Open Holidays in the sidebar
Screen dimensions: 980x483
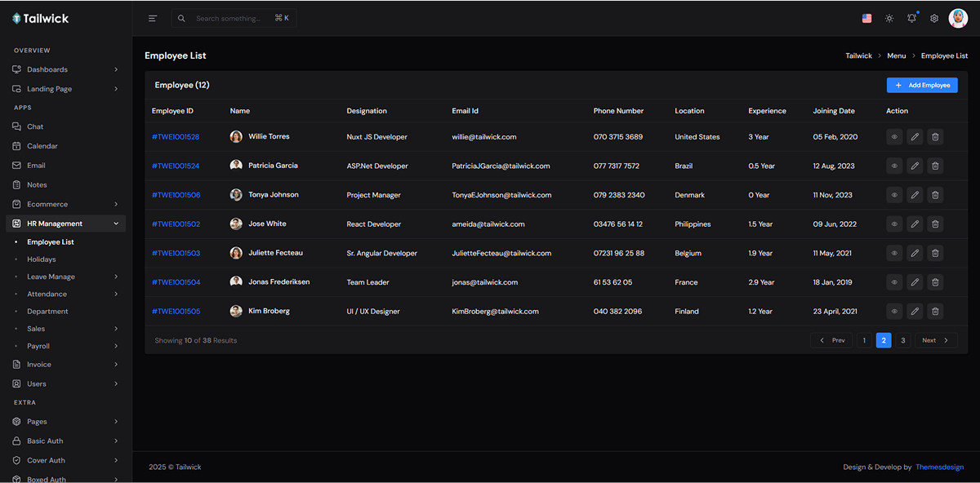[42, 259]
